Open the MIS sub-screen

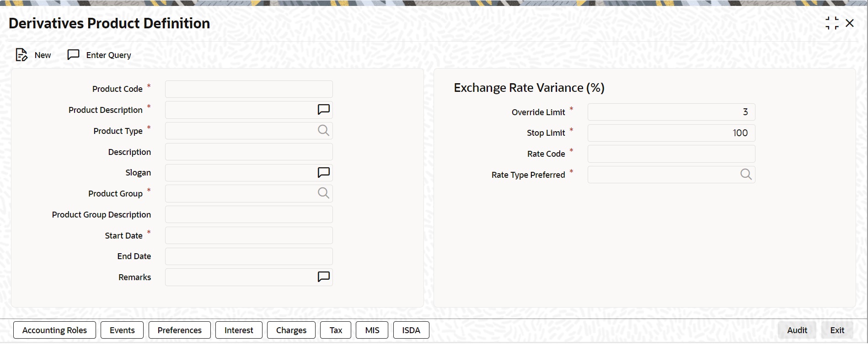click(x=372, y=330)
